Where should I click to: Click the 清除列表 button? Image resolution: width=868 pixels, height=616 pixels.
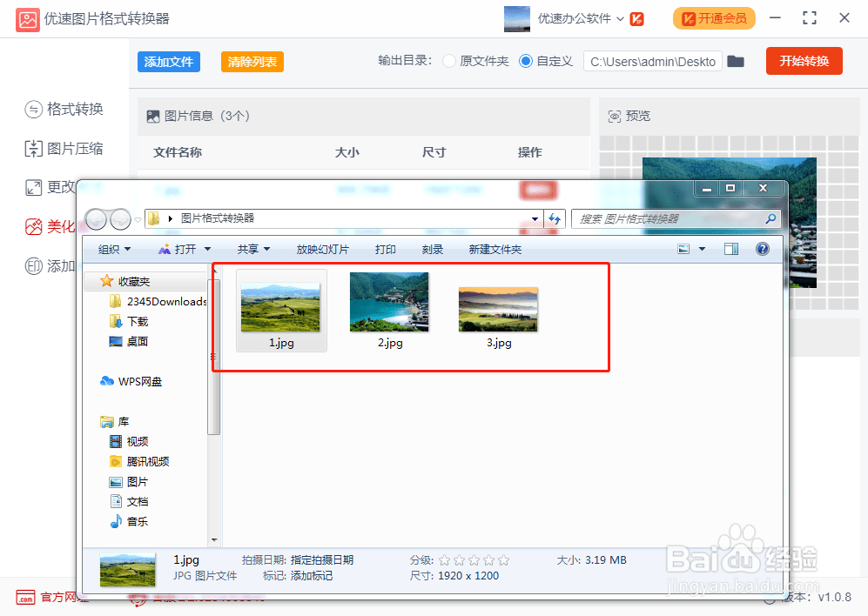point(252,62)
